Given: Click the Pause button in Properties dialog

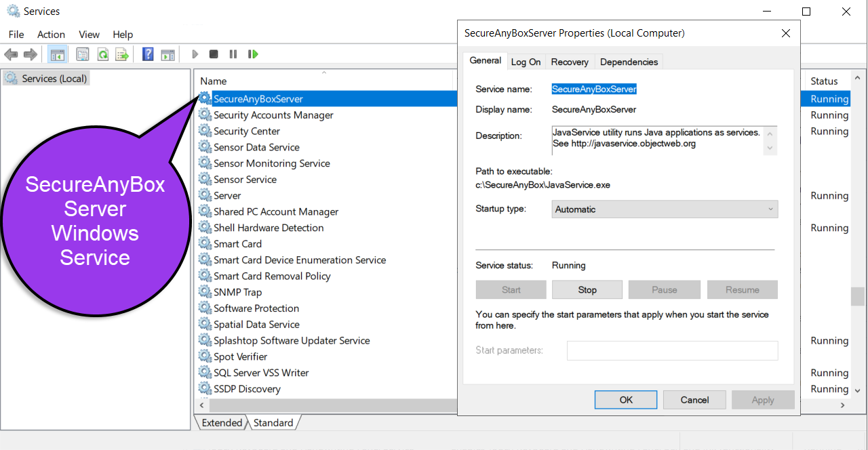Looking at the screenshot, I should (x=665, y=290).
